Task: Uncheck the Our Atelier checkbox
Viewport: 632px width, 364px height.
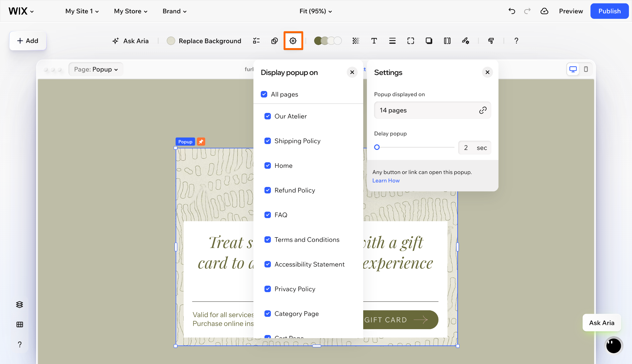Action: click(268, 116)
